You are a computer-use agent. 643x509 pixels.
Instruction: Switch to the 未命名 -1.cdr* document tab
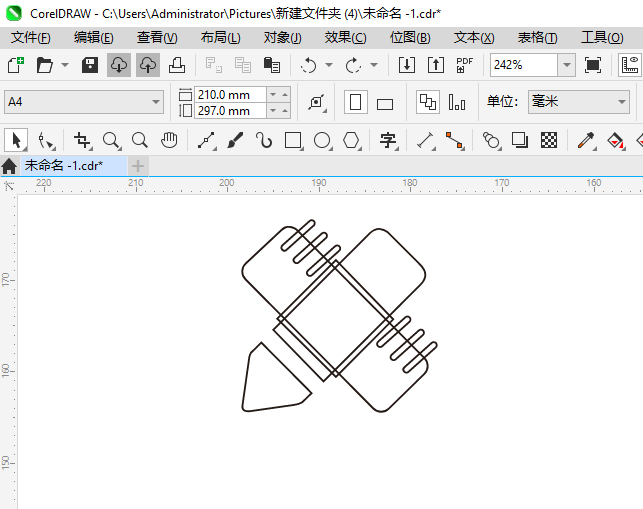(74, 166)
